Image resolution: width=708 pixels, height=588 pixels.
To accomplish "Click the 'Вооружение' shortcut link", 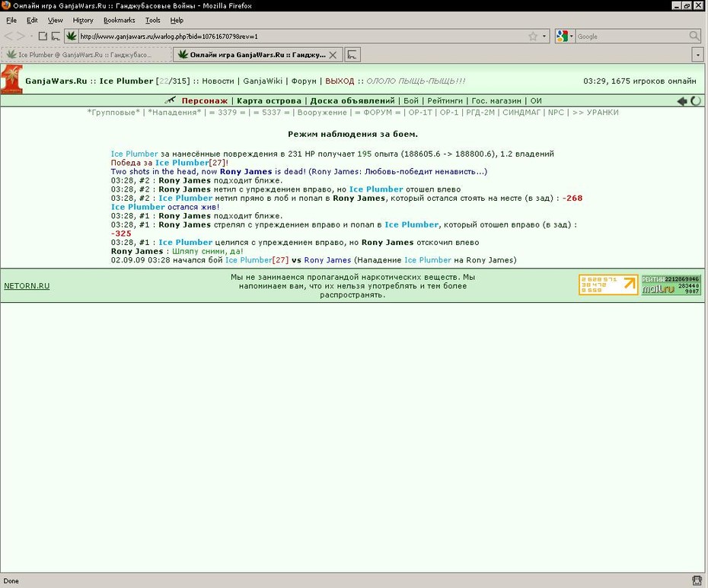I will (322, 113).
